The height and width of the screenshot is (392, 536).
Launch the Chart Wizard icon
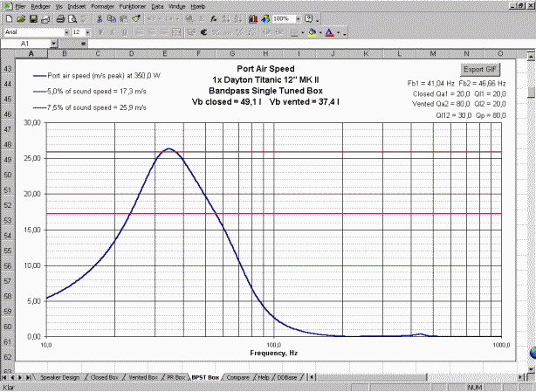(x=253, y=18)
